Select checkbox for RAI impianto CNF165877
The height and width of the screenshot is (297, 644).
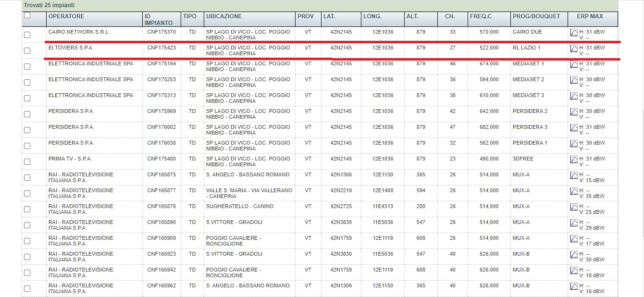point(27,193)
